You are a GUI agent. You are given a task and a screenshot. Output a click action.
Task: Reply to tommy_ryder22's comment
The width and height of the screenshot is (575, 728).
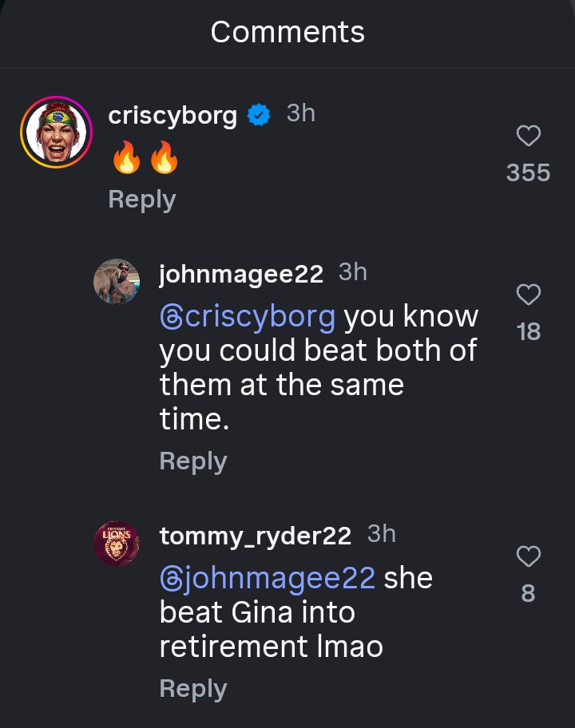pos(193,688)
